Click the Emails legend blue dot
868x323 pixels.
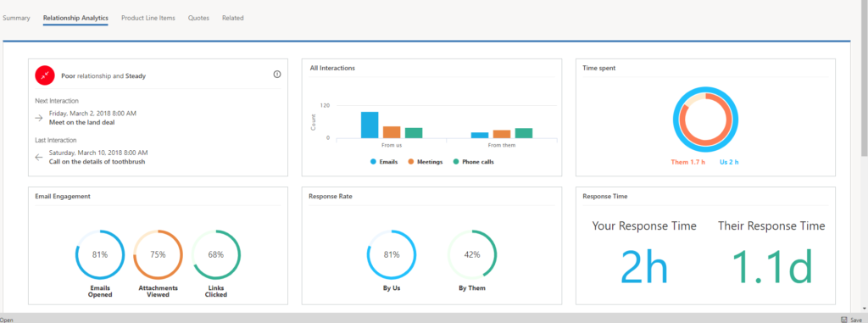click(374, 162)
